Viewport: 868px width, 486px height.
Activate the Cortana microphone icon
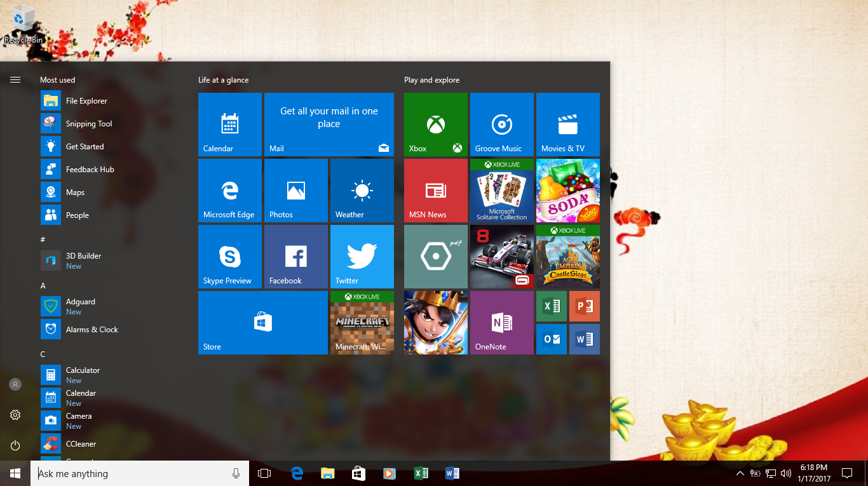pyautogui.click(x=236, y=473)
